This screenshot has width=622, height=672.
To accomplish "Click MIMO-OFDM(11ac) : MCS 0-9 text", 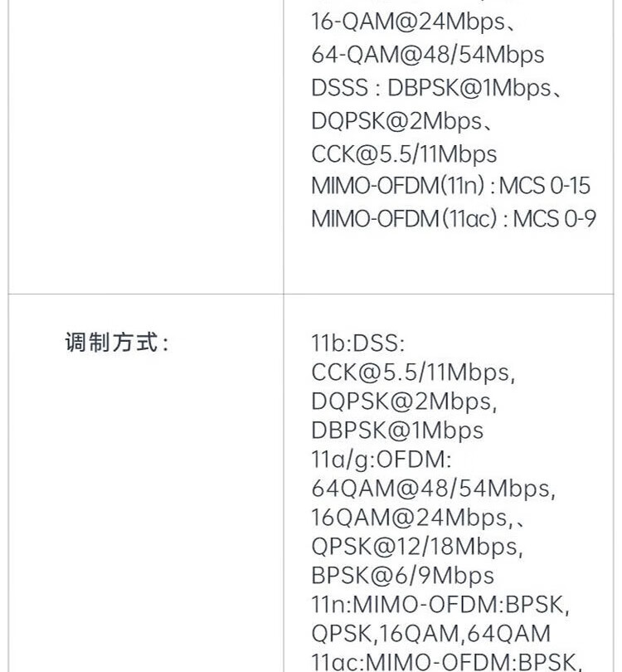I will pyautogui.click(x=454, y=218).
